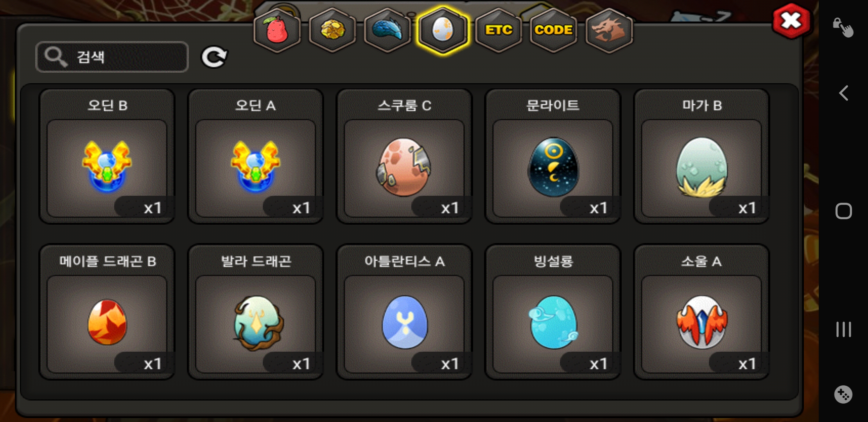Select the 마가 B pale green egg
The height and width of the screenshot is (422, 868).
[701, 156]
